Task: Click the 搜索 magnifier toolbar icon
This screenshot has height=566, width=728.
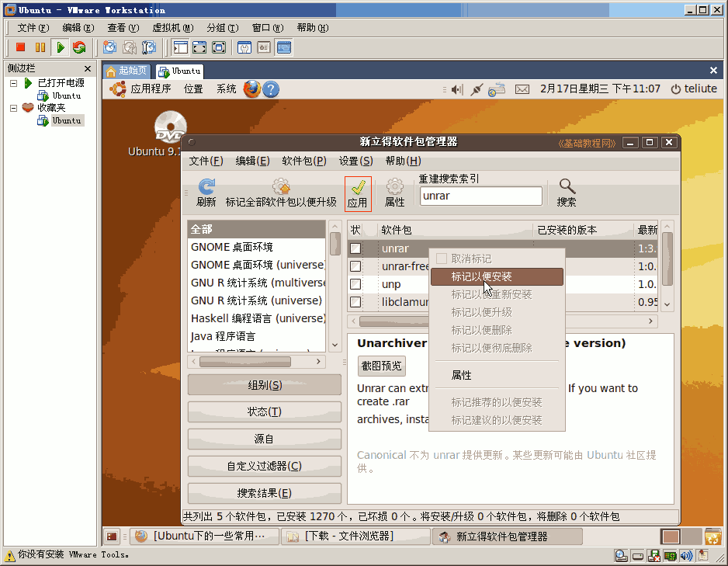Action: coord(567,193)
